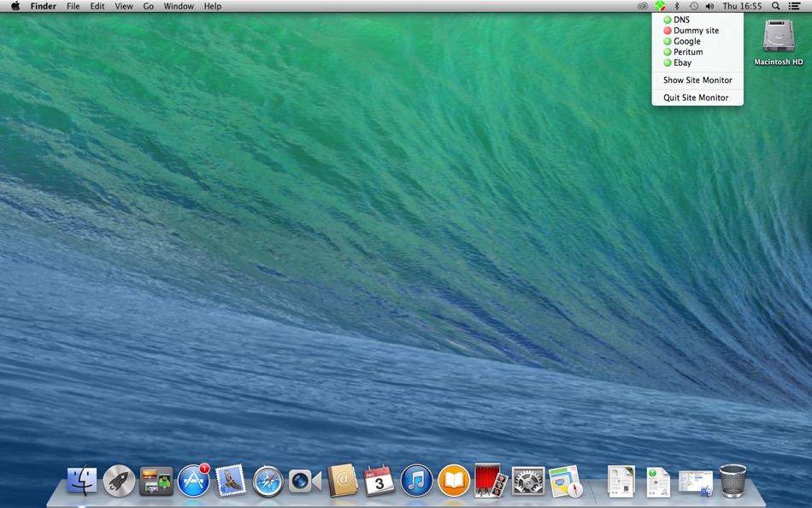The width and height of the screenshot is (812, 508).
Task: Open Finder from the Dock
Action: [81, 481]
